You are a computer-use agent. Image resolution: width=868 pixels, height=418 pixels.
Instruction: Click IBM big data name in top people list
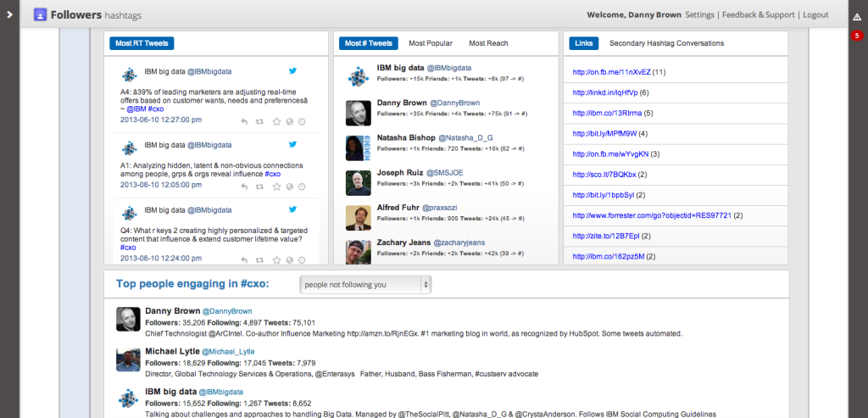point(171,391)
